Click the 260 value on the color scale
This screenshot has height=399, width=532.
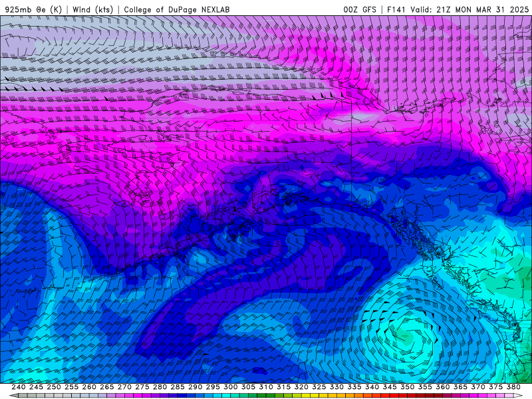tap(89, 387)
